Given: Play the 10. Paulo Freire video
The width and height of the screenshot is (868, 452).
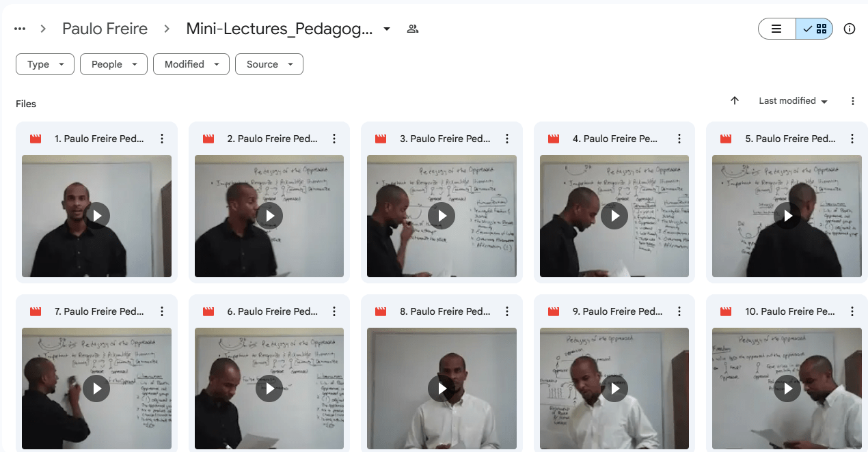Looking at the screenshot, I should pyautogui.click(x=787, y=389).
